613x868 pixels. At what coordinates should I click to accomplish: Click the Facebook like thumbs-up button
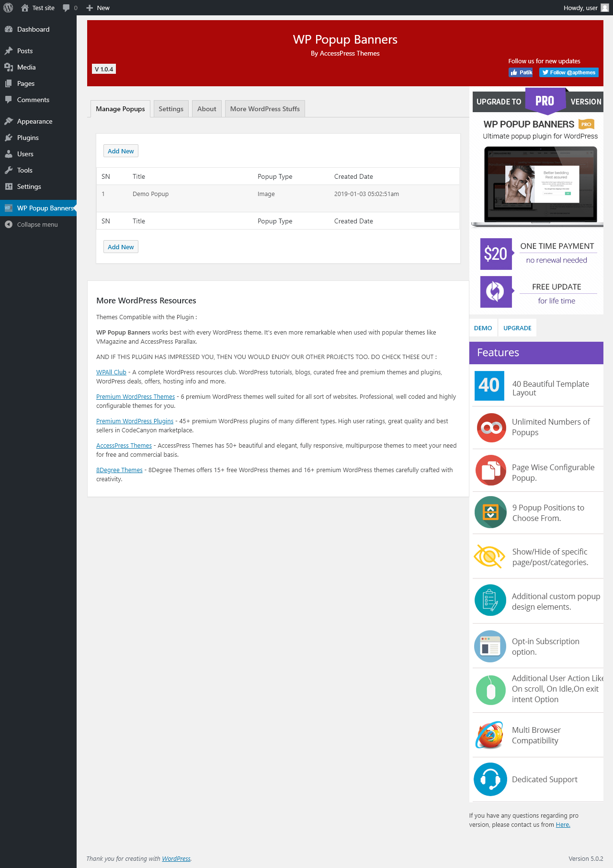(521, 72)
